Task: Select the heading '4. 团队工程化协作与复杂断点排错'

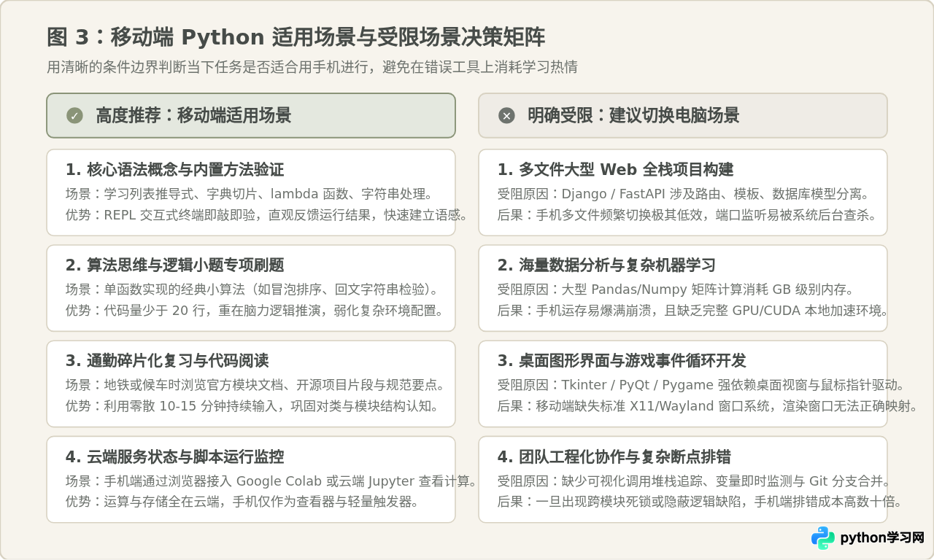Action: tap(614, 457)
